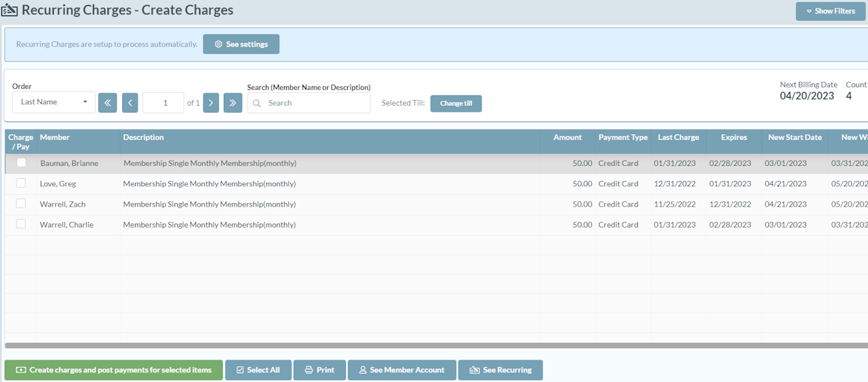Go to the first page of results

coord(107,103)
